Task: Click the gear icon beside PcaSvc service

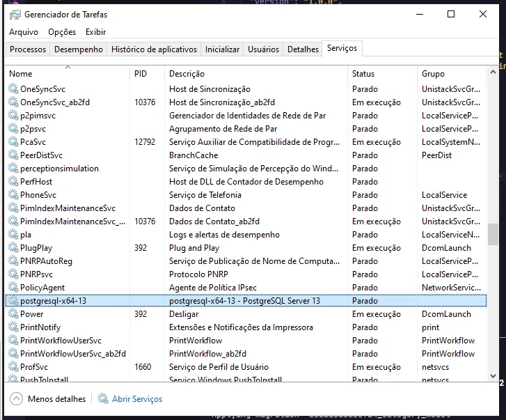Action: pyautogui.click(x=13, y=142)
